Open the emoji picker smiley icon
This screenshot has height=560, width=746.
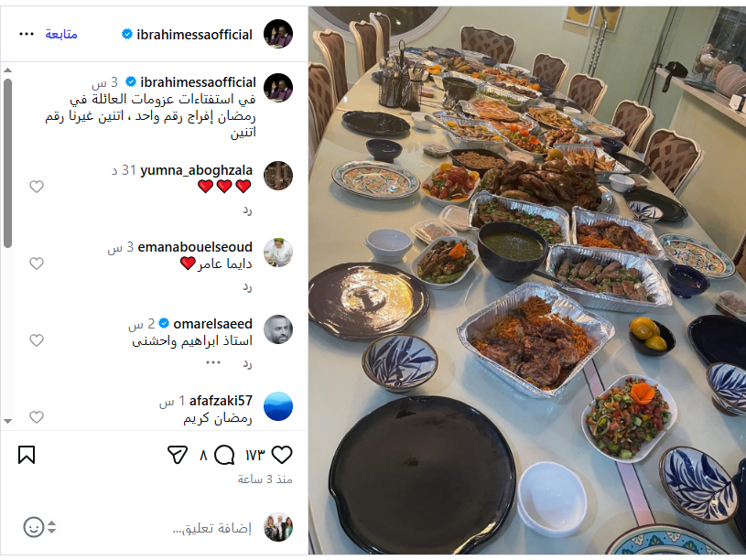click(x=34, y=527)
